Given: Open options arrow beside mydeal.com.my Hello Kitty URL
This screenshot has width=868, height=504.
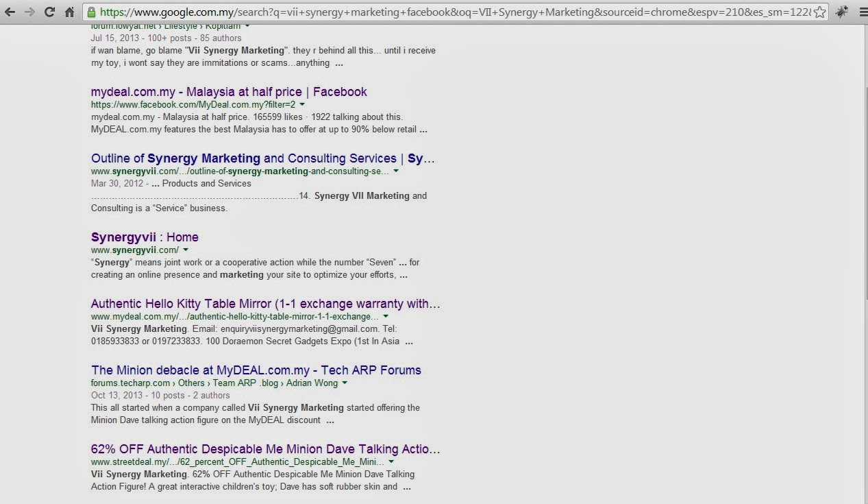Looking at the screenshot, I should click(x=386, y=317).
